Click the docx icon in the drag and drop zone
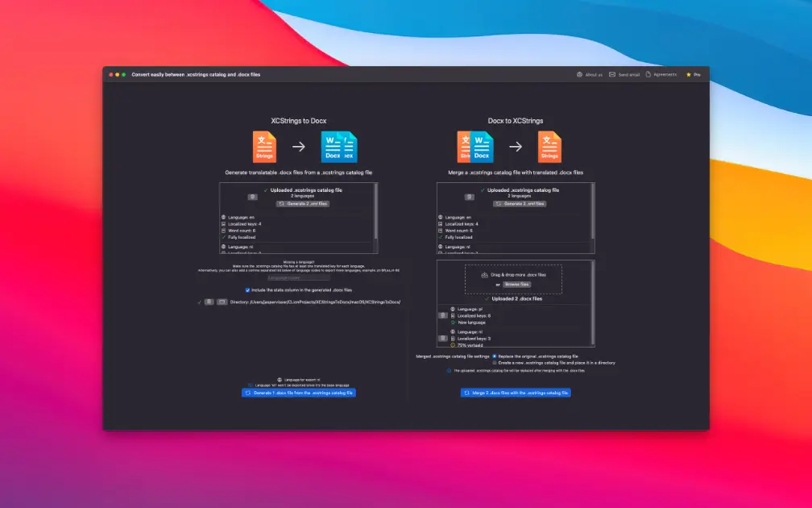Viewport: 812px width, 508px height. coord(484,275)
